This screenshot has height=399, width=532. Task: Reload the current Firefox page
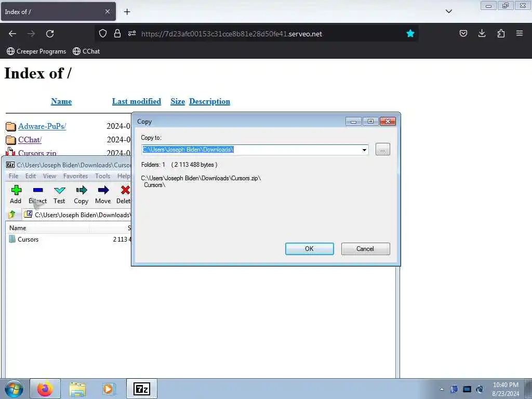[50, 34]
